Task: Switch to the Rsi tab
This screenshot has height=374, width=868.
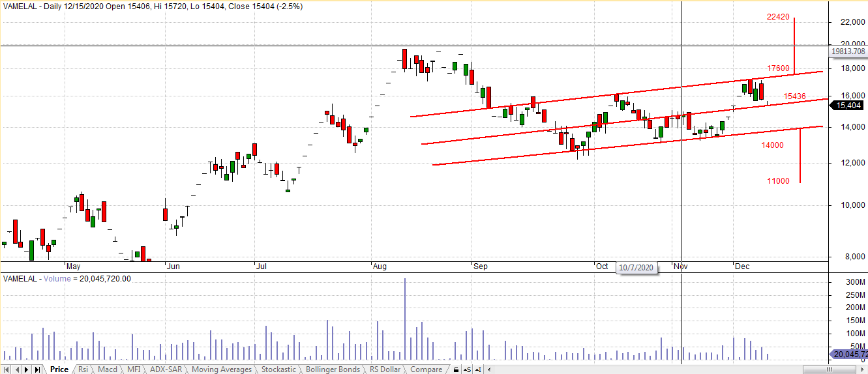Action: tap(83, 369)
